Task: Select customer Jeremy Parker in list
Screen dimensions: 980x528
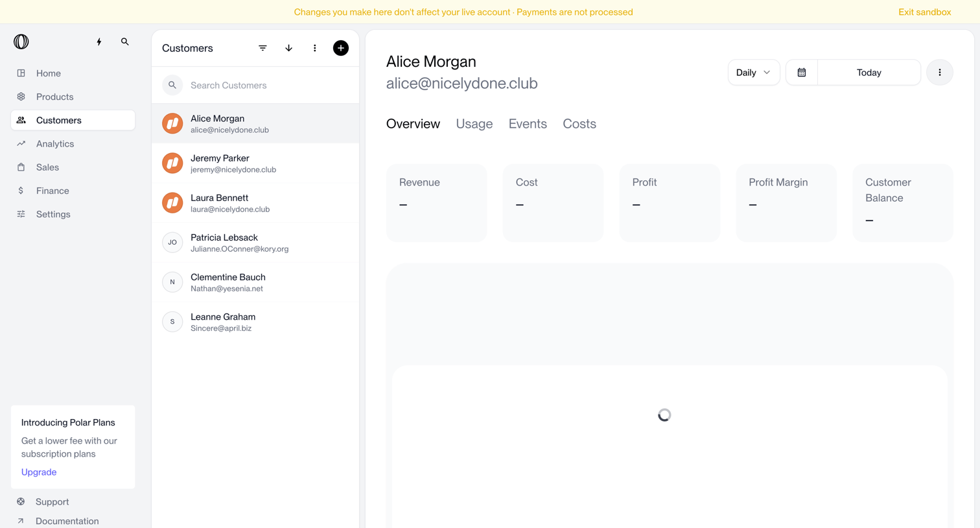Action: click(255, 163)
